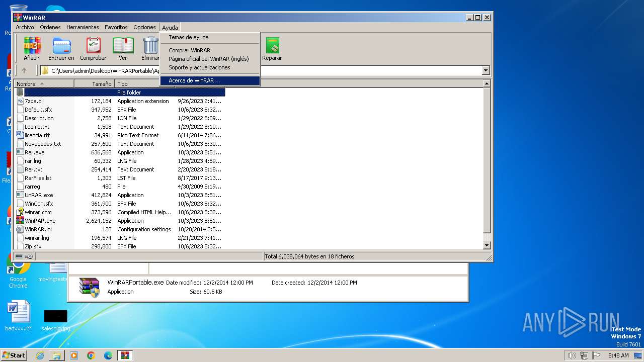Select salesold.jpg desktop thumbnail
Image resolution: width=644 pixels, height=362 pixels.
pos(56,320)
